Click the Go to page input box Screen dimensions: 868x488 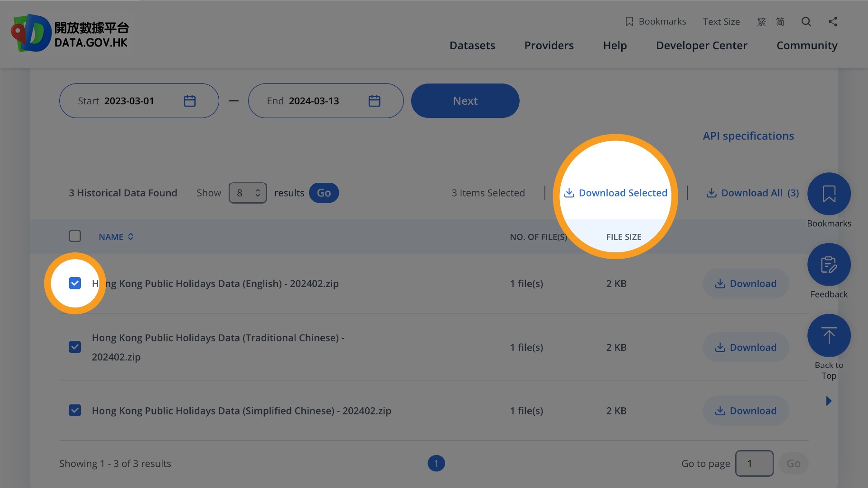pyautogui.click(x=754, y=463)
